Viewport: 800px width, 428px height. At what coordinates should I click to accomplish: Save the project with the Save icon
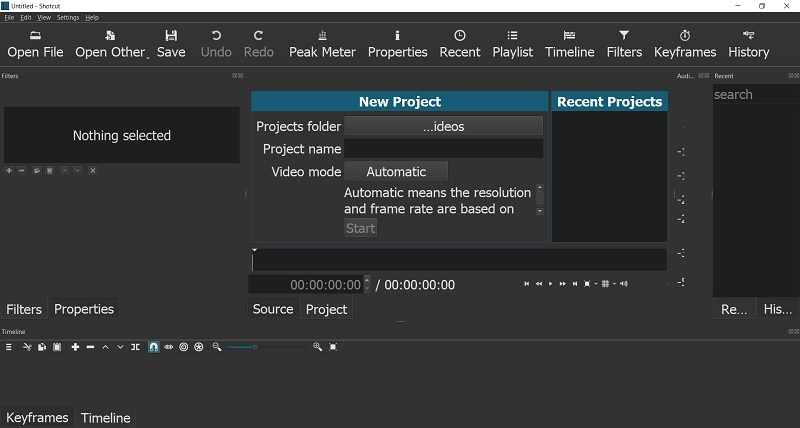171,44
